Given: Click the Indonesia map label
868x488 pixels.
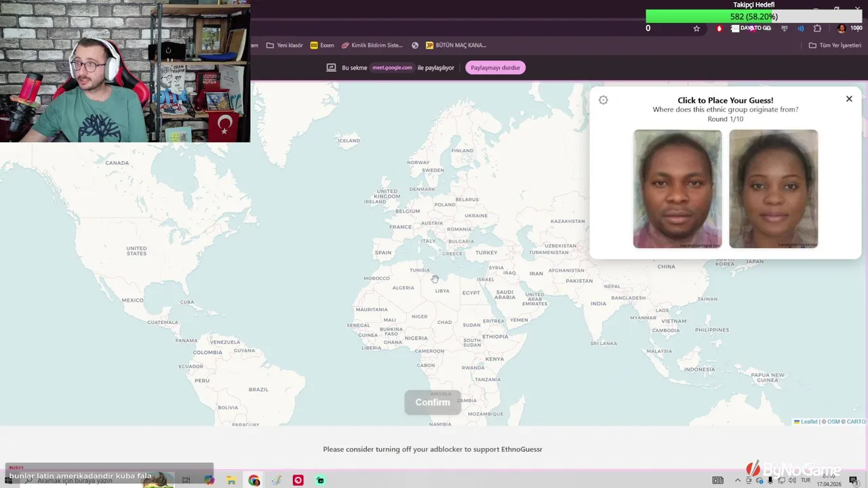Looking at the screenshot, I should (x=699, y=369).
